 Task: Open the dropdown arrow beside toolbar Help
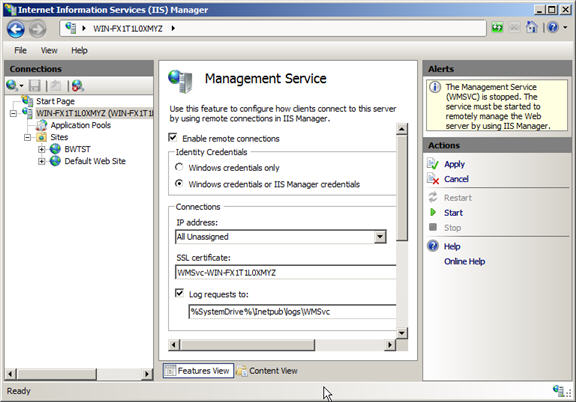565,27
